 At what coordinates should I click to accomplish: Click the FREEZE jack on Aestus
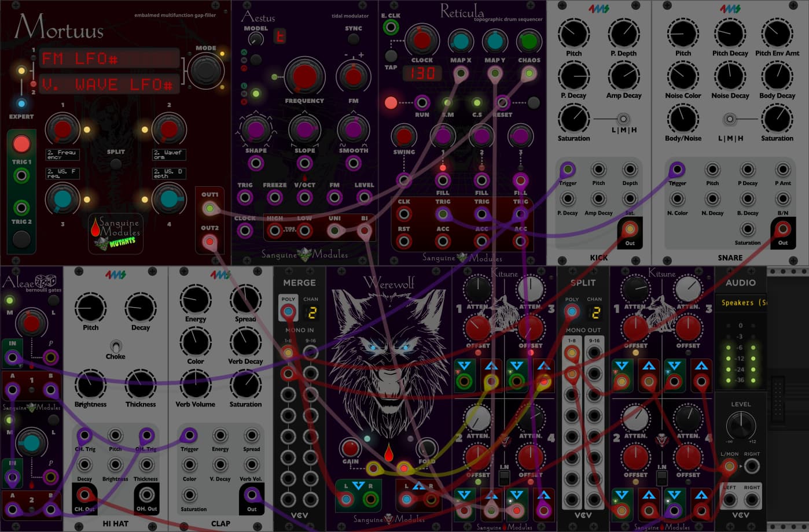[275, 198]
